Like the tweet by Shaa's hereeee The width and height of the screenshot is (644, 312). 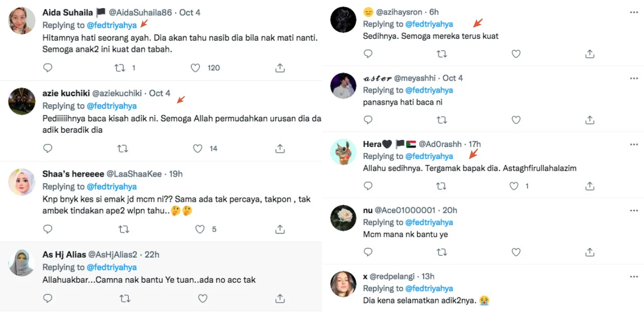click(200, 229)
